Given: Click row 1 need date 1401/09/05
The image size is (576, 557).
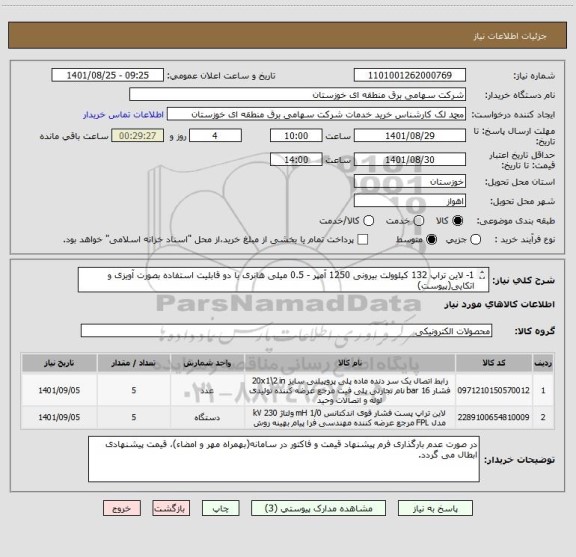Looking at the screenshot, I should tap(59, 390).
